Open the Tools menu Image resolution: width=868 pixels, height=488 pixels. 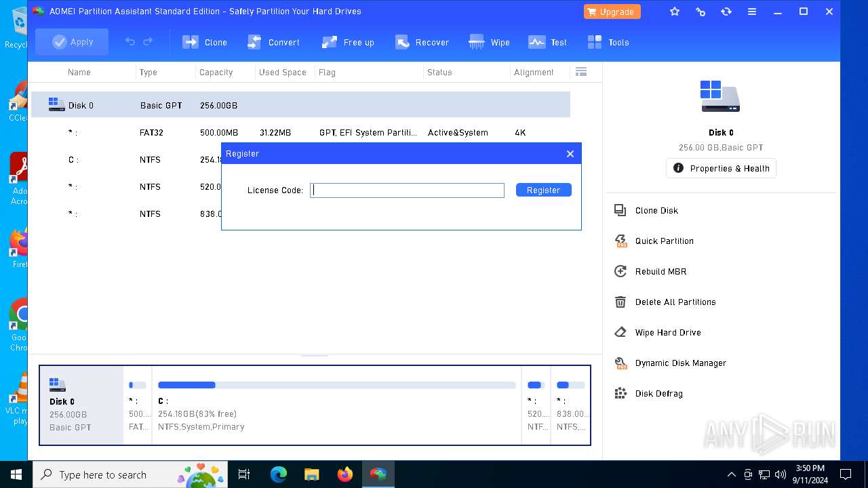pyautogui.click(x=608, y=42)
